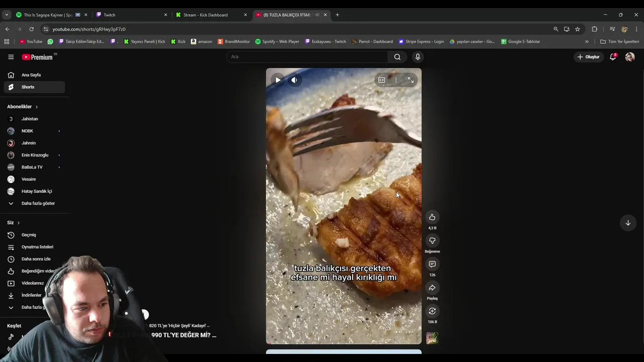Open Geçmiş watch history

(x=34, y=235)
